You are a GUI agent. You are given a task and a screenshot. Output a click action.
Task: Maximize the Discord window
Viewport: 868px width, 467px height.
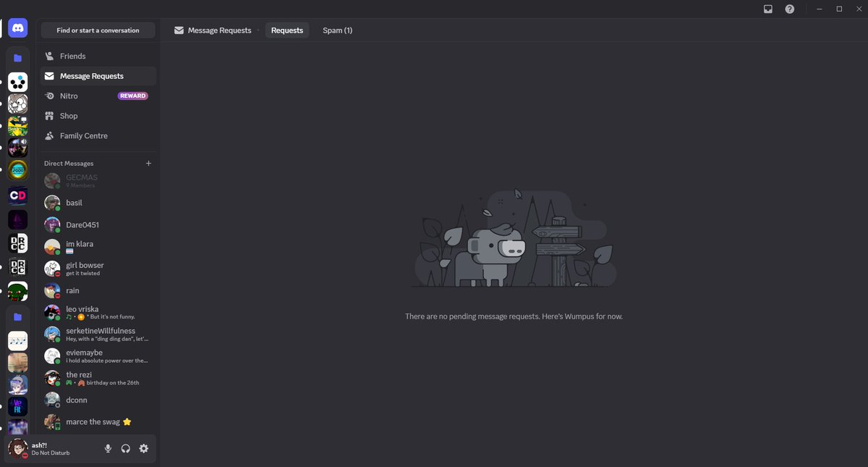point(839,9)
